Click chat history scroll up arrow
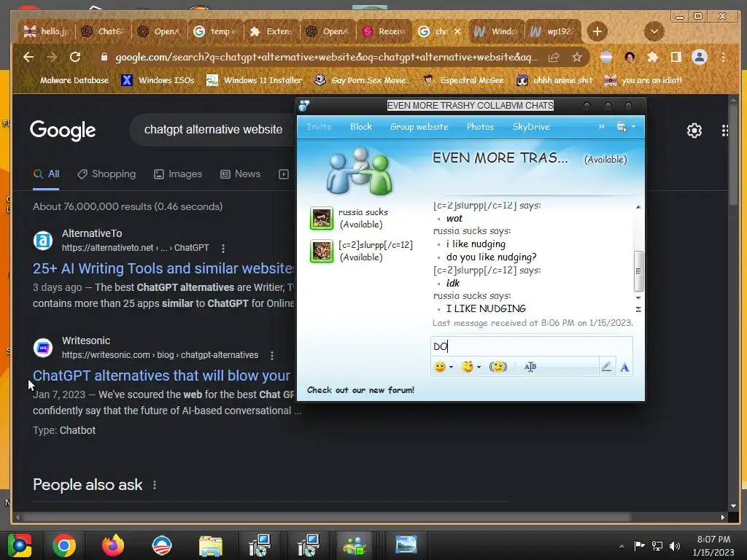This screenshot has width=747, height=560. (638, 207)
